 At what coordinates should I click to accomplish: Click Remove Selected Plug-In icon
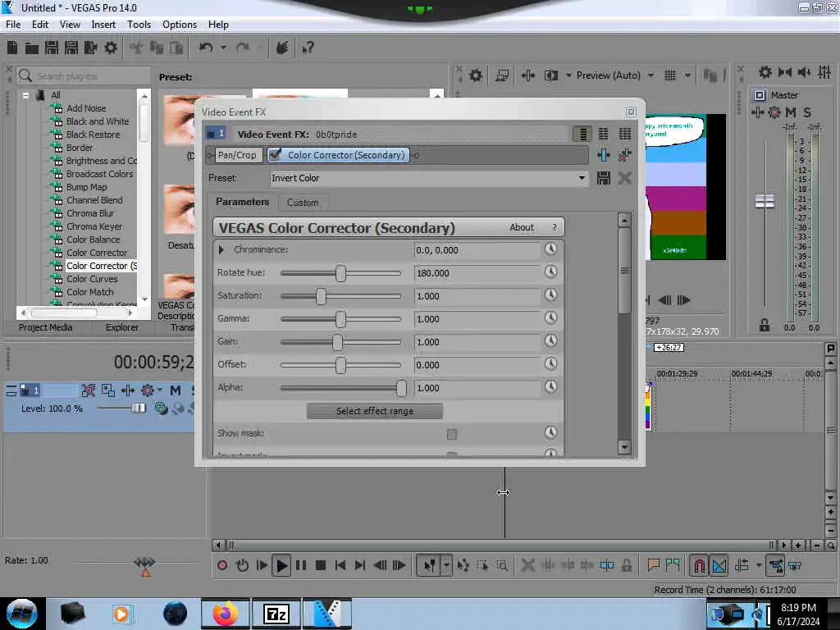click(x=624, y=155)
